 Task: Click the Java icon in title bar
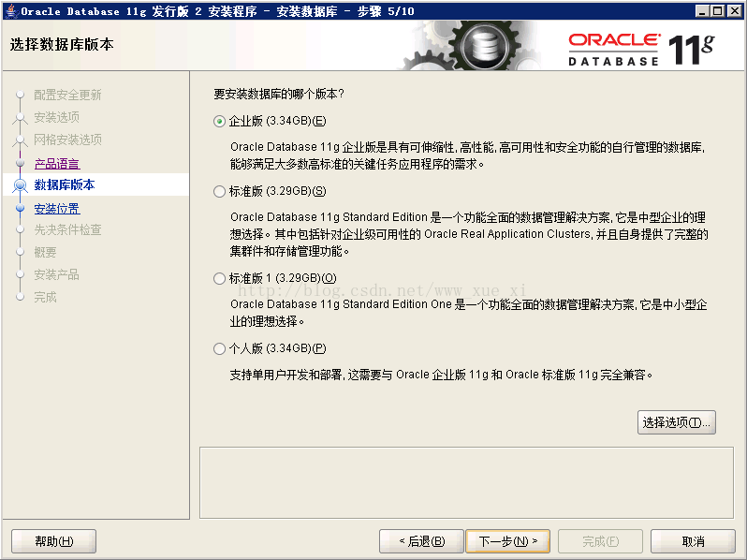[x=11, y=10]
